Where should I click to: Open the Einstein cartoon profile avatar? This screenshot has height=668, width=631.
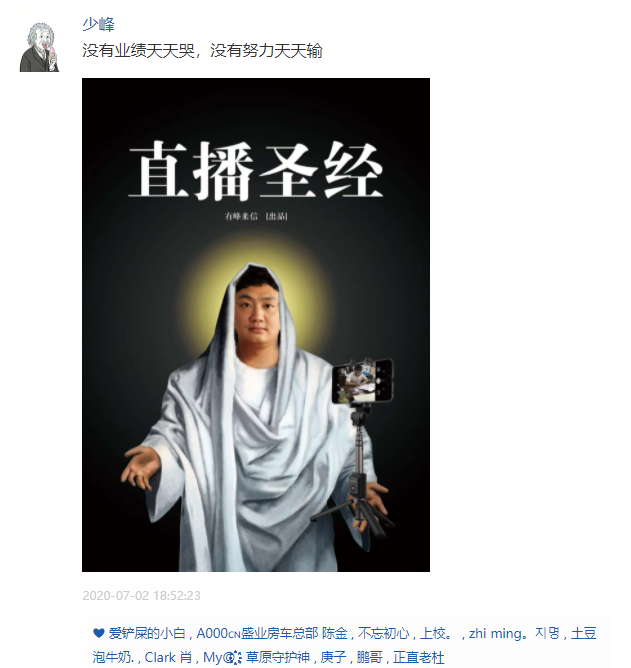(x=39, y=47)
